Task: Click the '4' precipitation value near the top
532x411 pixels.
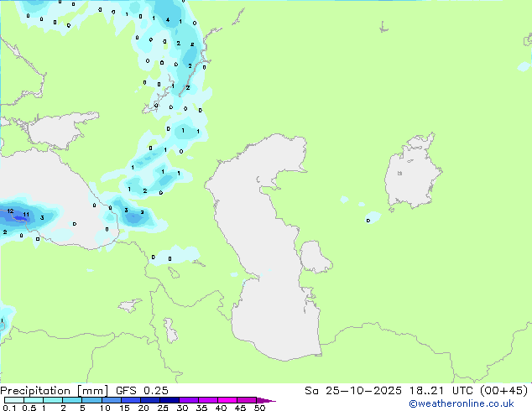Action: (168, 20)
